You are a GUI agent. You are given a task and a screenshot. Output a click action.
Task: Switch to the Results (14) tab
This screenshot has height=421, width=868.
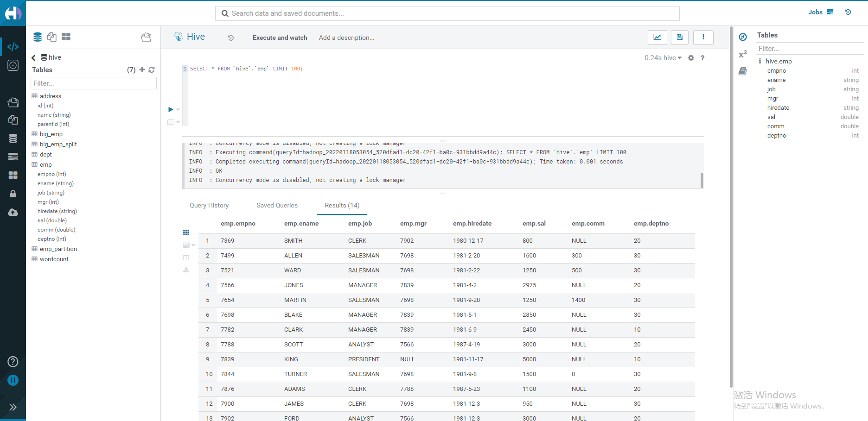pos(342,205)
